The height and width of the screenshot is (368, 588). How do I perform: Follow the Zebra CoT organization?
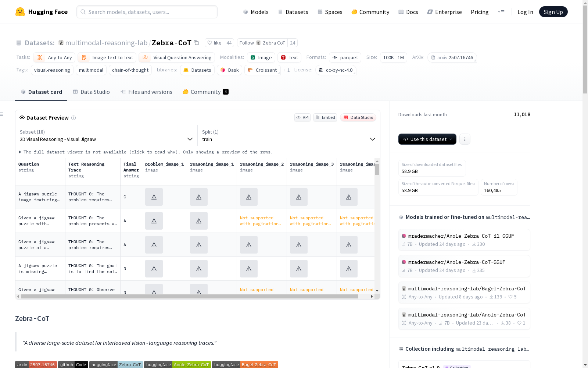[x=262, y=43]
